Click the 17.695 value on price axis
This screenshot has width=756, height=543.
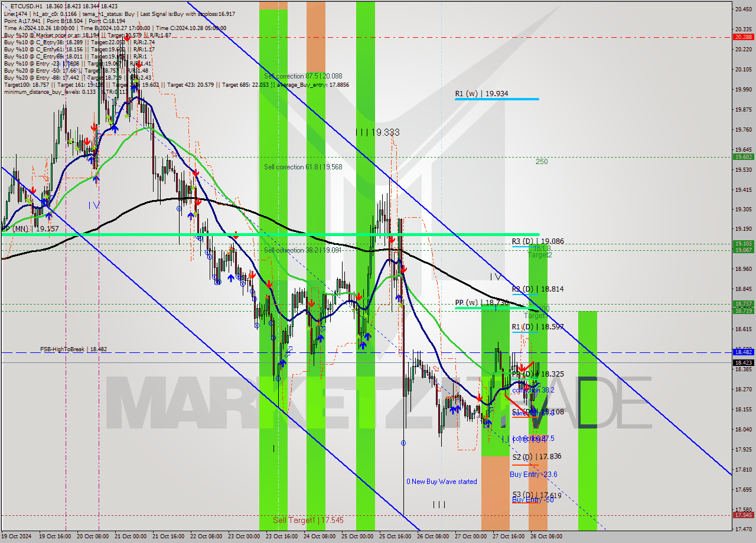click(743, 489)
